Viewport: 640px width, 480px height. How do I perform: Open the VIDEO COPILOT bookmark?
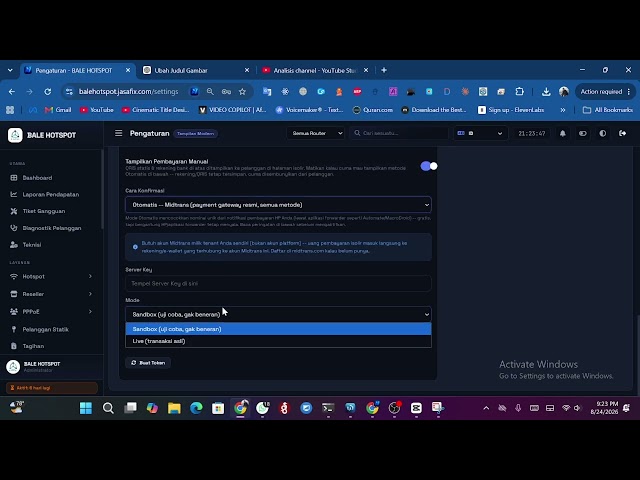[232, 110]
